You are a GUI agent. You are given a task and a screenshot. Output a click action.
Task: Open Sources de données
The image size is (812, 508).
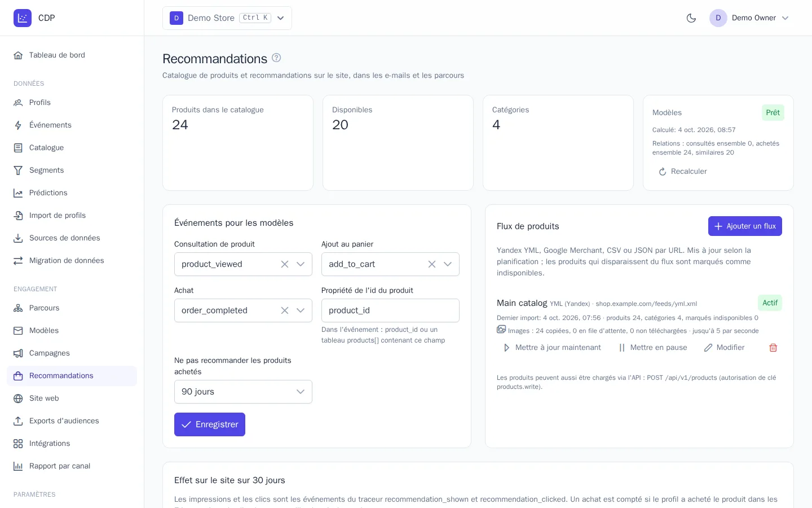pyautogui.click(x=72, y=238)
